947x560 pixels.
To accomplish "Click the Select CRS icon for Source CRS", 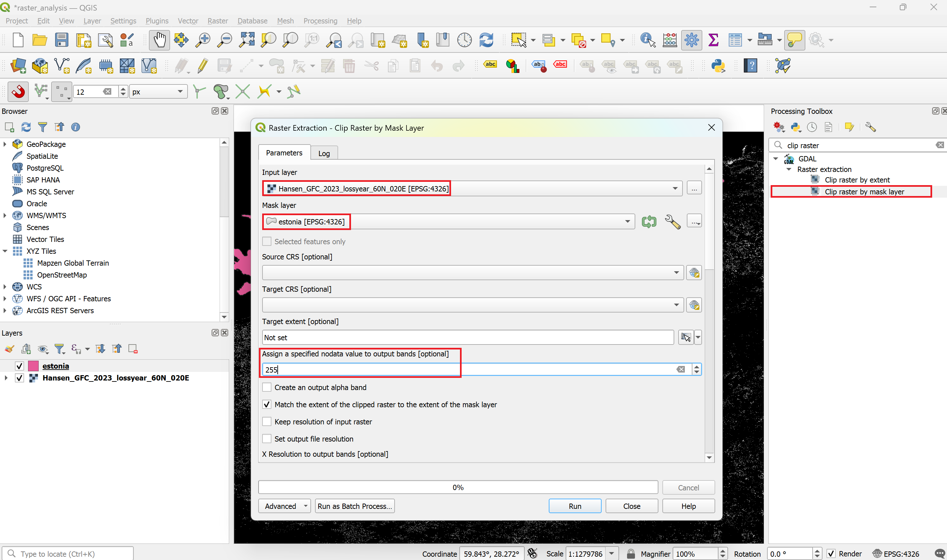I will (x=694, y=273).
